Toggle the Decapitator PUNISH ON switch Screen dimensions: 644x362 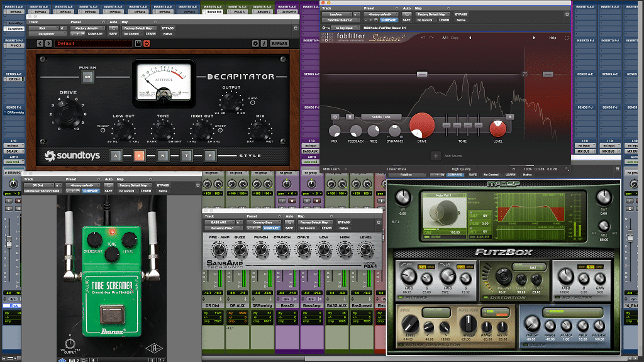pyautogui.click(x=87, y=77)
